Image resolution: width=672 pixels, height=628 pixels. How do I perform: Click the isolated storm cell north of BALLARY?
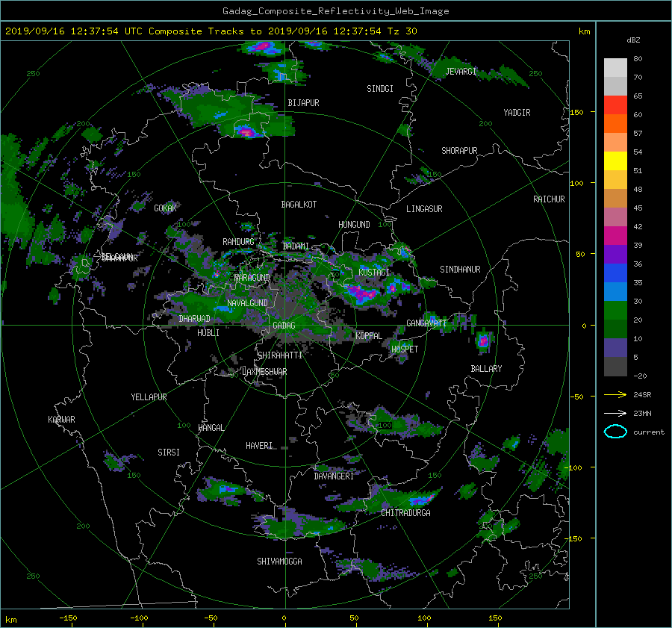[484, 341]
